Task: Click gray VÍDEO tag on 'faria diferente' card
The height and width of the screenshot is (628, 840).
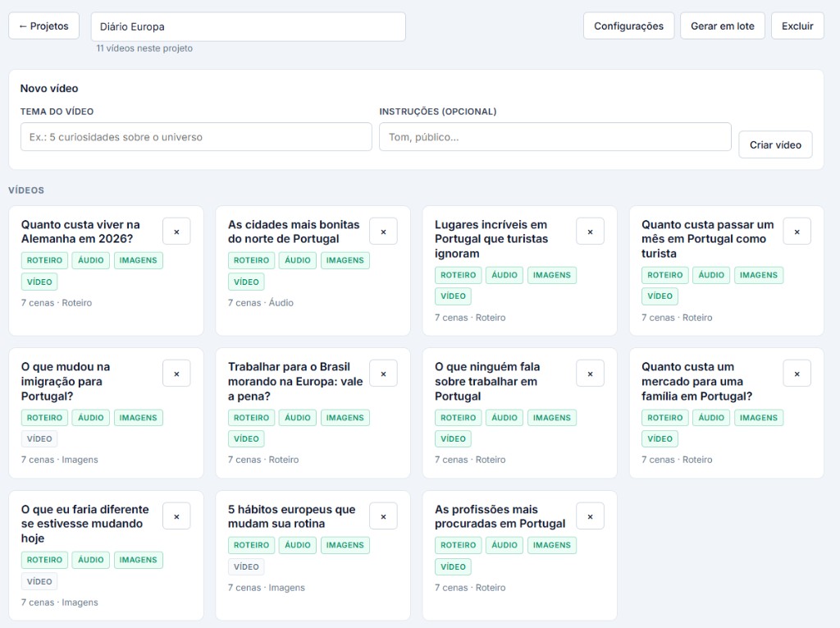Action: click(x=39, y=581)
